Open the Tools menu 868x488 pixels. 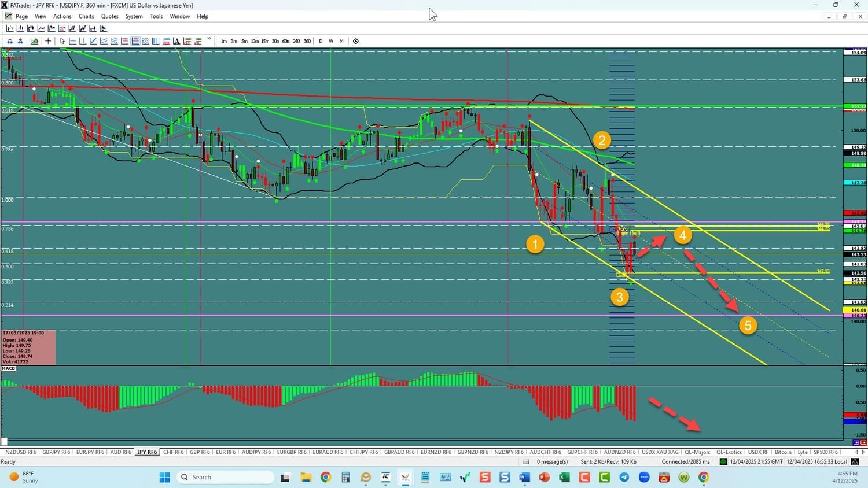coord(156,16)
